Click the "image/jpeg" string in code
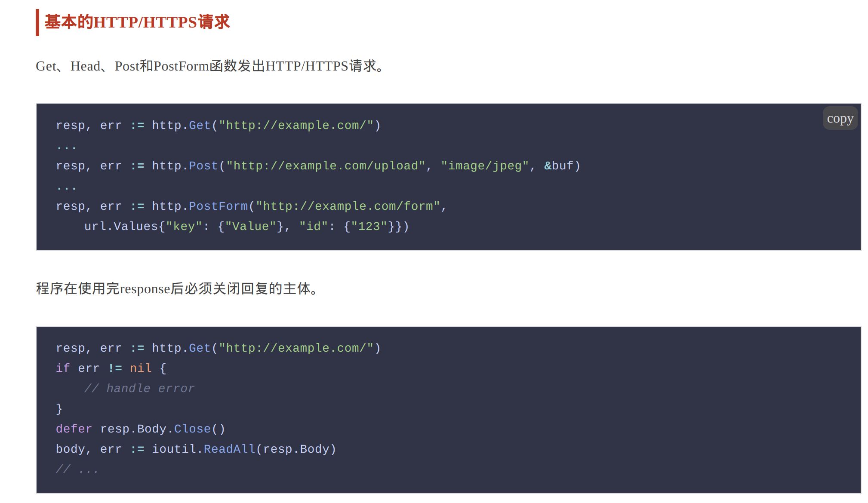 [x=485, y=166]
